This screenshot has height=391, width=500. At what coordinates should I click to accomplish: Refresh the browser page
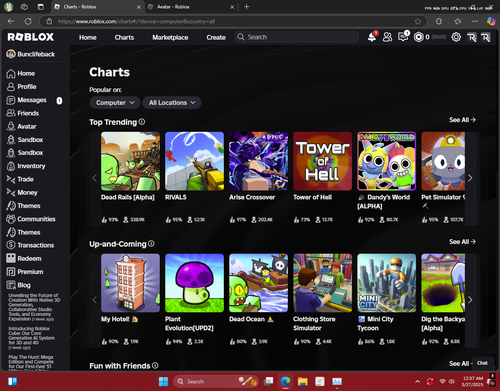28,21
